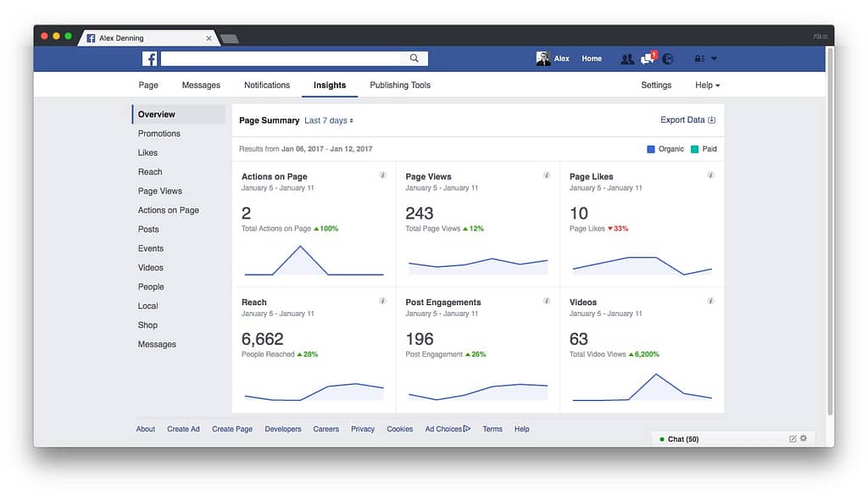The width and height of the screenshot is (868, 495).
Task: Click the Reach trend chart
Action: pyautogui.click(x=314, y=392)
